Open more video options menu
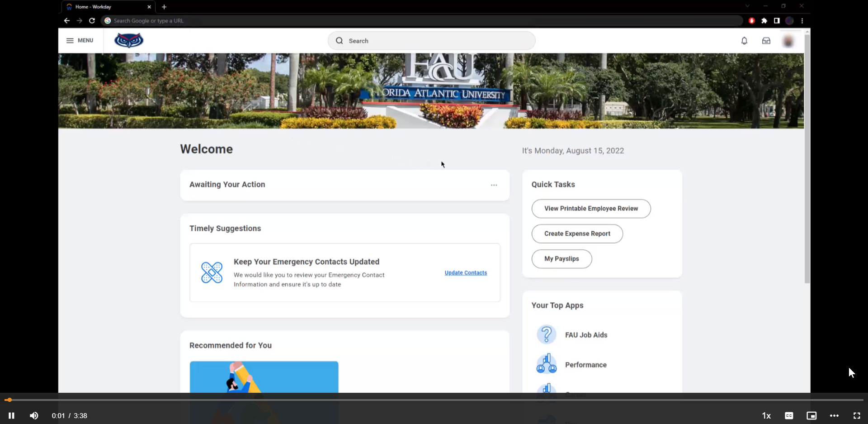 [x=834, y=415]
